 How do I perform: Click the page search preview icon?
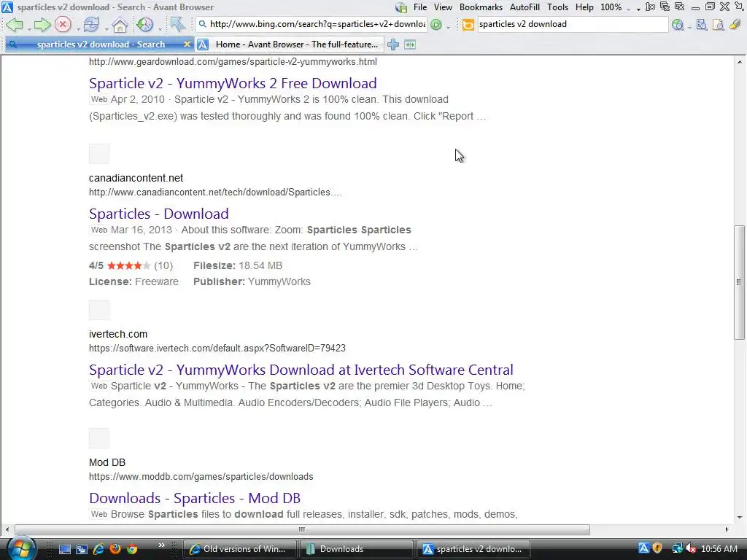(x=718, y=25)
